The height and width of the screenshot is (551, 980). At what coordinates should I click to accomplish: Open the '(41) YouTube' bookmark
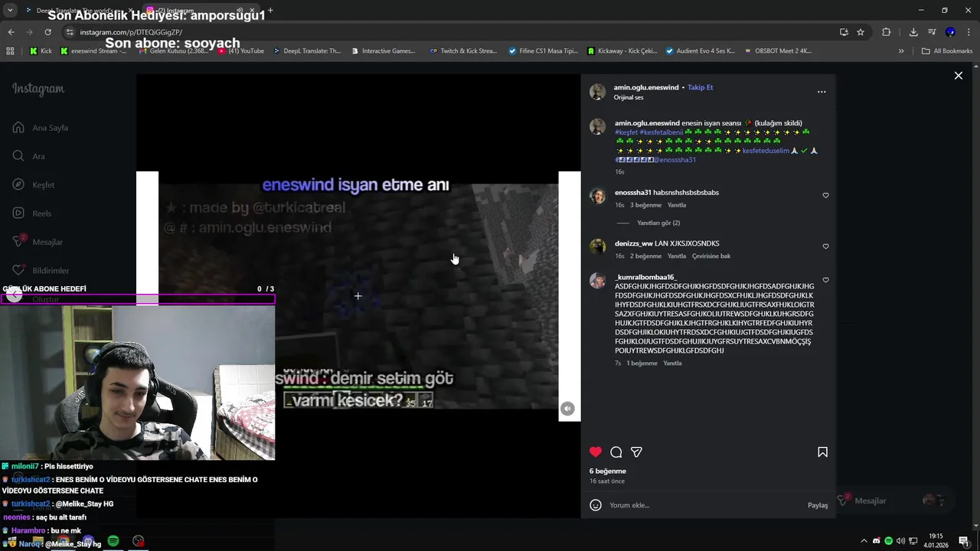[x=240, y=51]
